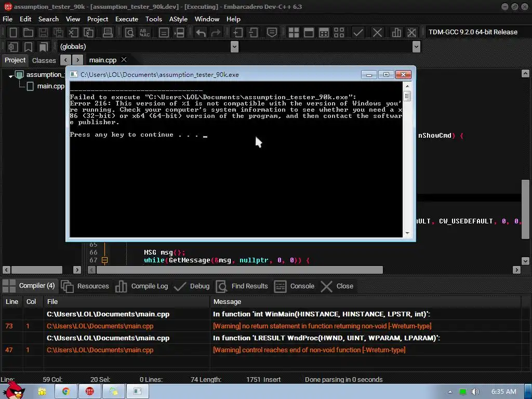Click the File column header
The height and width of the screenshot is (399, 532).
tap(127, 302)
